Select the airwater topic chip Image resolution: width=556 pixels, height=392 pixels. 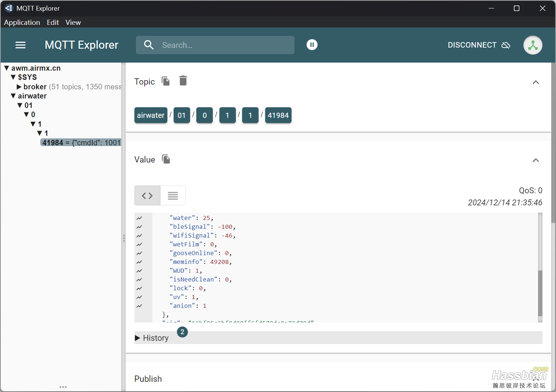[x=151, y=115]
